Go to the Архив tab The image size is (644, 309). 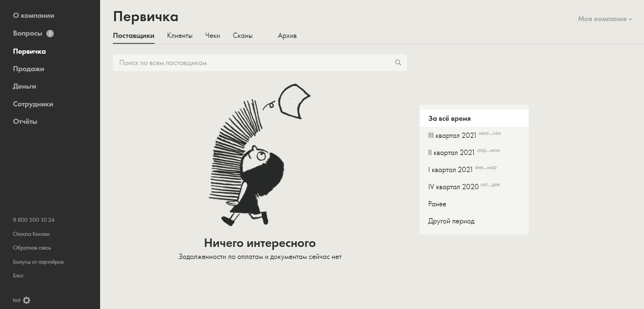pos(287,36)
